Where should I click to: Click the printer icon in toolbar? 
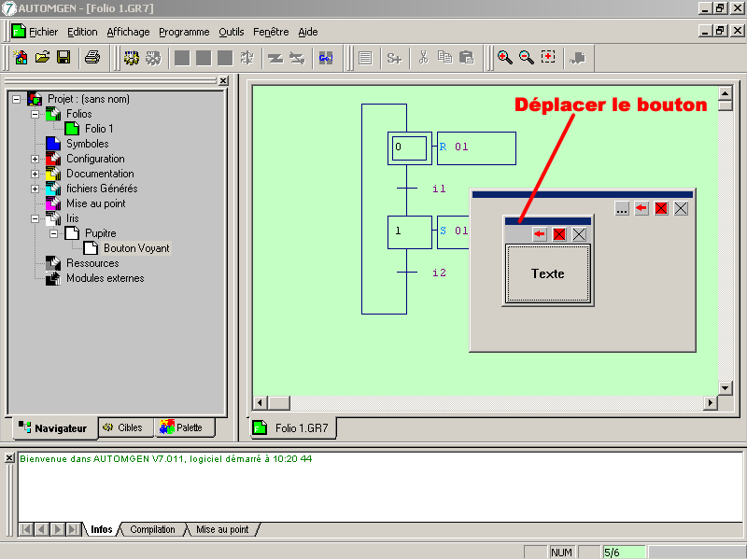92,58
